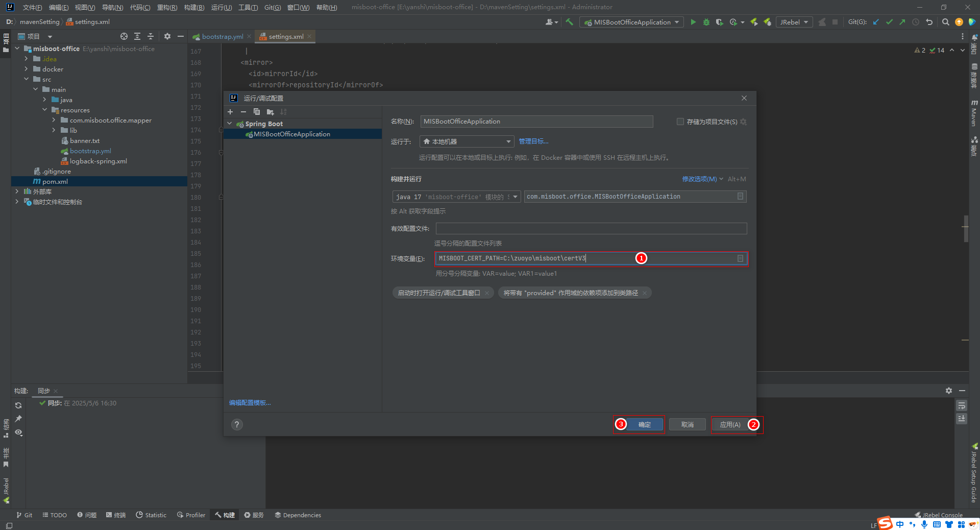Screen dimensions: 980x530
Task: Select opened file target icon in project panel
Action: (124, 36)
